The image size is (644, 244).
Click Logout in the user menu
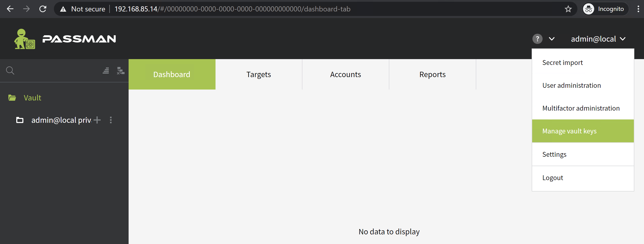(x=553, y=178)
